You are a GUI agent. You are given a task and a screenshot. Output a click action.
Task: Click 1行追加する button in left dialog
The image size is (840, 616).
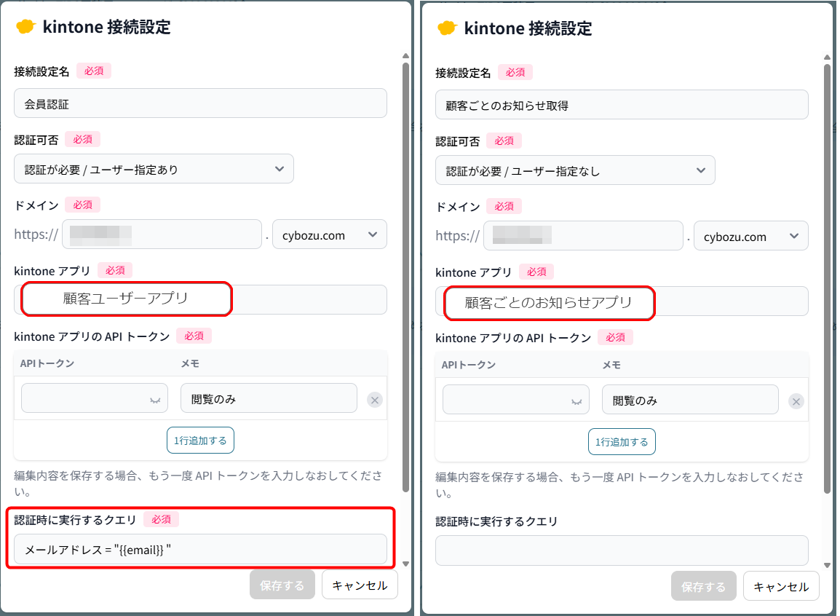[200, 441]
